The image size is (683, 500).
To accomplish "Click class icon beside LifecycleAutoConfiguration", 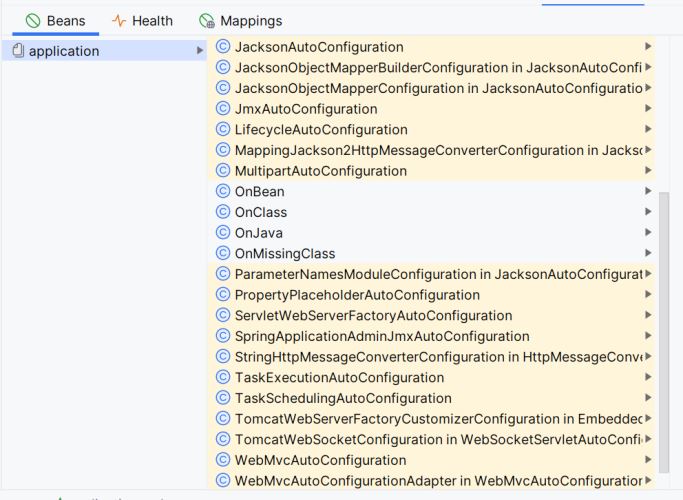I will 223,129.
